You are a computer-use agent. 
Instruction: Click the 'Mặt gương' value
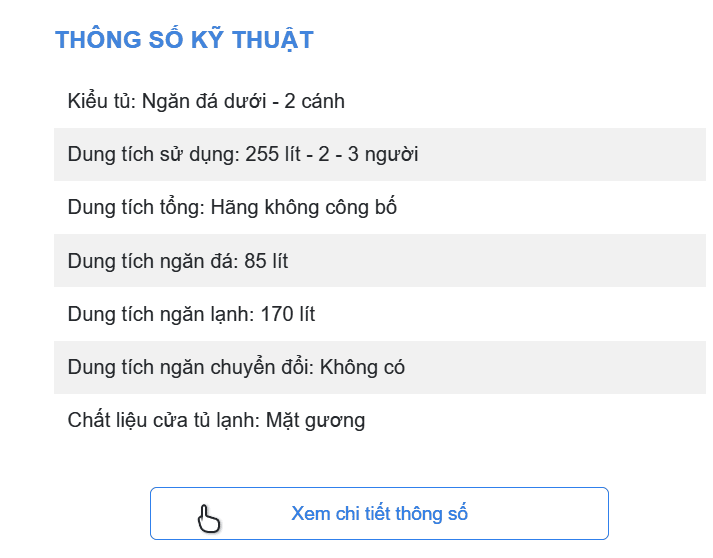(x=316, y=420)
